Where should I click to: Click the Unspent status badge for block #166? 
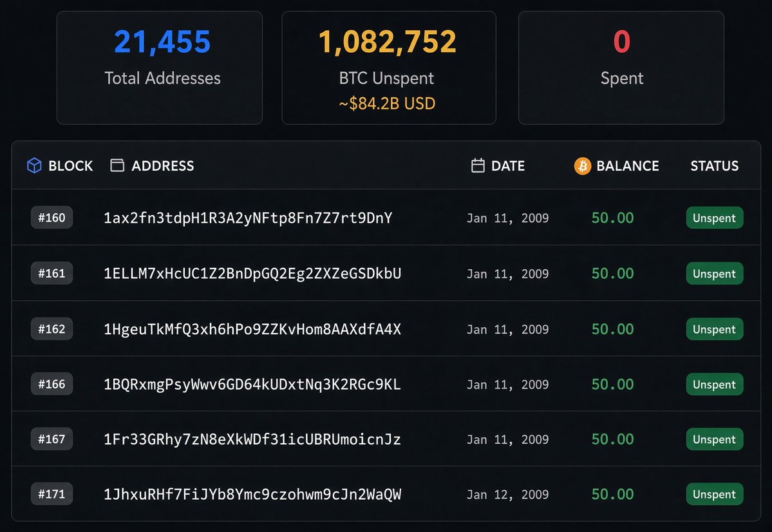pyautogui.click(x=715, y=385)
